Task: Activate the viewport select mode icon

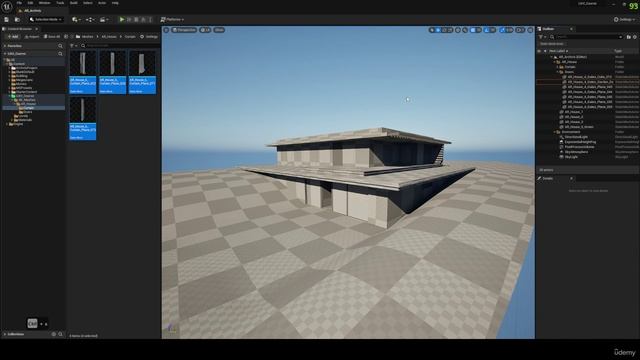Action: pyautogui.click(x=432, y=30)
